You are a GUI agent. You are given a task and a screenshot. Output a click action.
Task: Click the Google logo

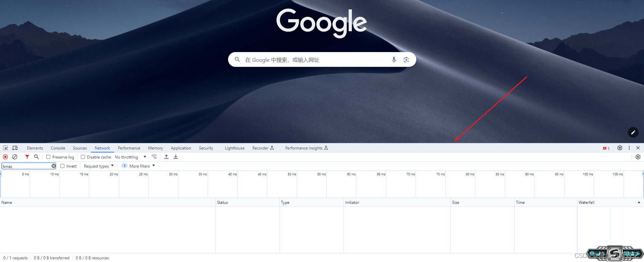[322, 23]
